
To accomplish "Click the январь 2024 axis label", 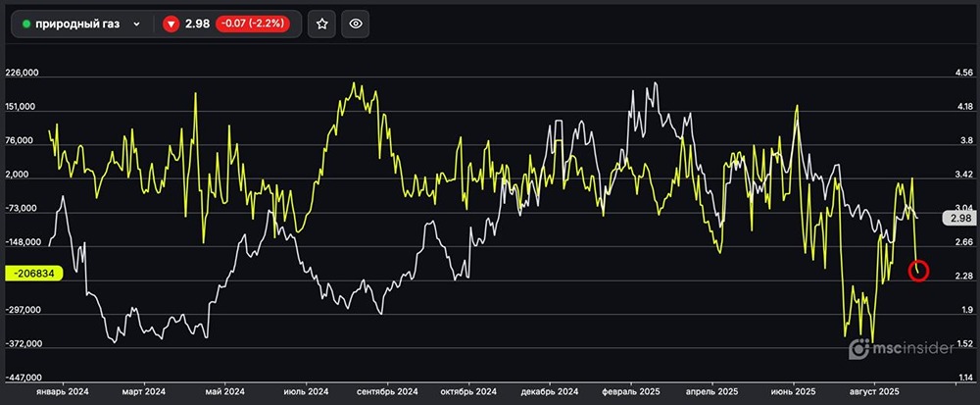I will (62, 392).
